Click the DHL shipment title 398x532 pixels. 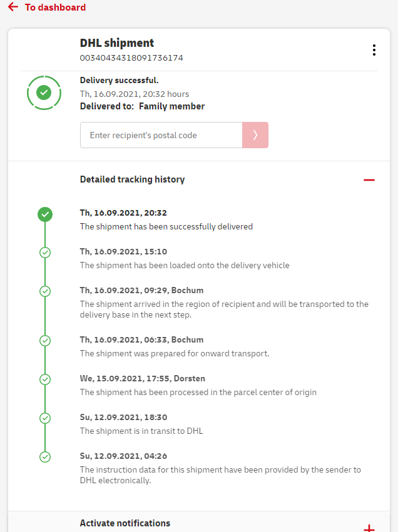tap(117, 43)
